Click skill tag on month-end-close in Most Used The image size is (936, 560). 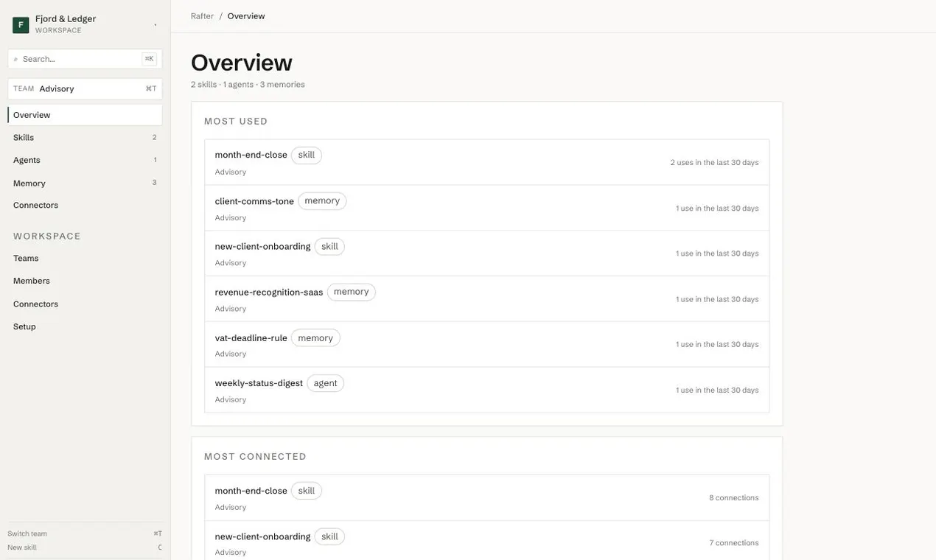[x=307, y=155]
